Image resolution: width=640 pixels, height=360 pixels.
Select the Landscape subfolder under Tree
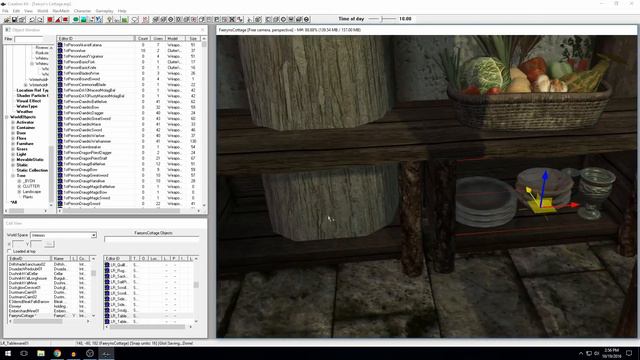(32, 191)
